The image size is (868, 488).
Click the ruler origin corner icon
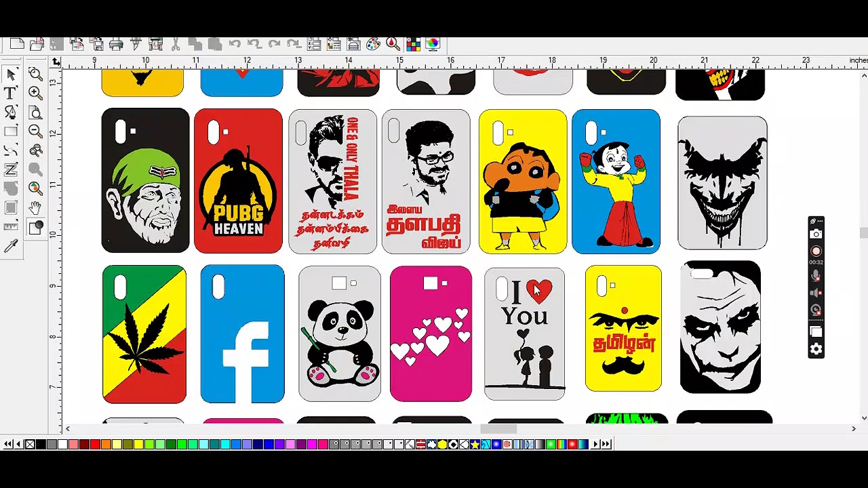(56, 62)
